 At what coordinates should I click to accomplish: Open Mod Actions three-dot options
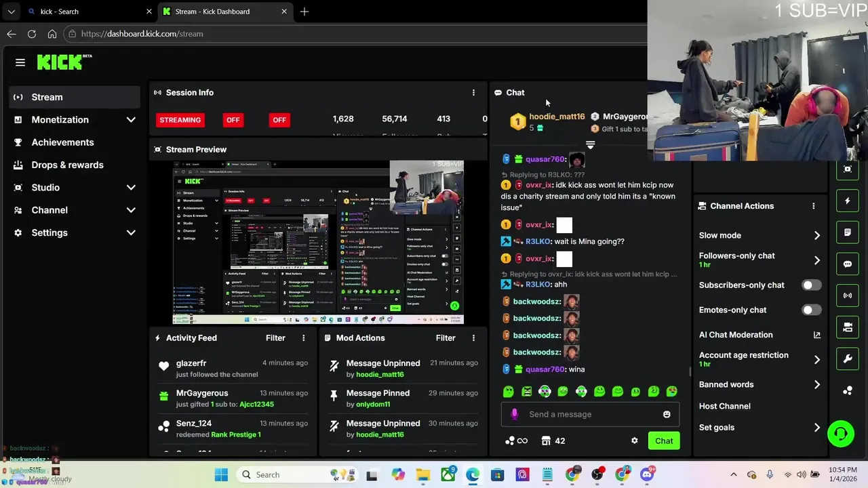pyautogui.click(x=473, y=338)
